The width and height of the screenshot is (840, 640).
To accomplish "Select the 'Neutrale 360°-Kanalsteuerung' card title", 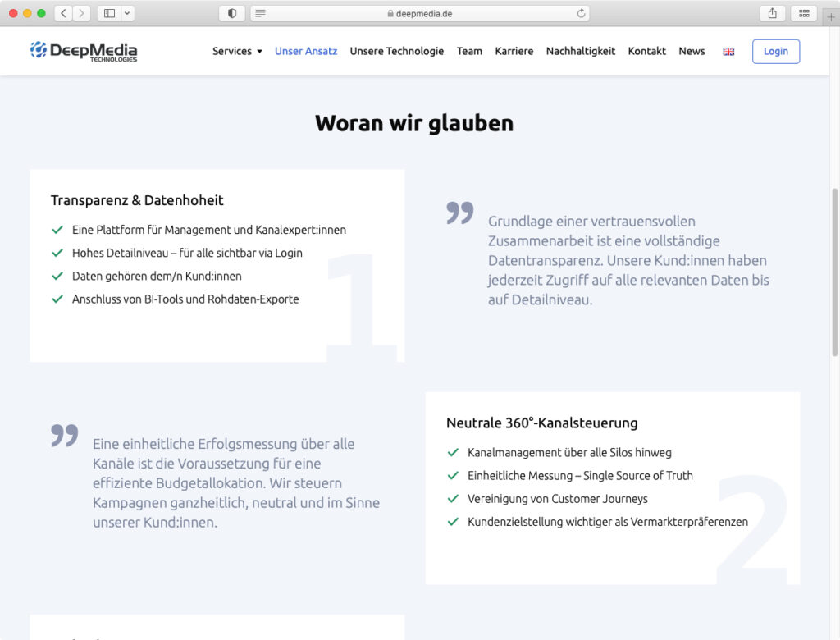I will (x=542, y=423).
